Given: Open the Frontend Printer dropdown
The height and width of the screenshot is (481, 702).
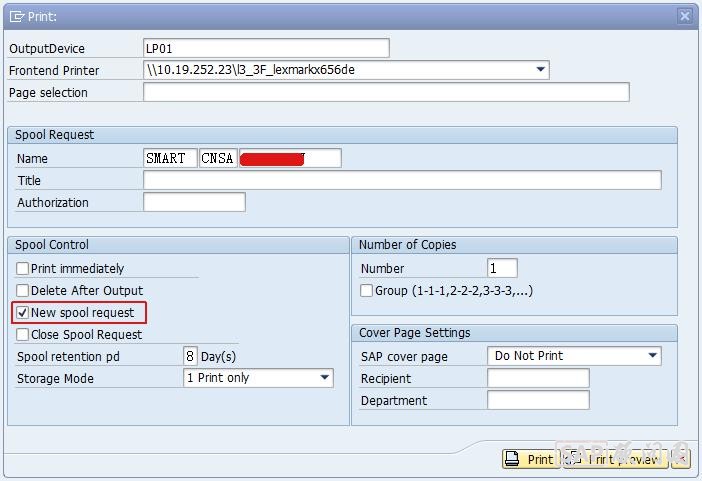Looking at the screenshot, I should [540, 70].
